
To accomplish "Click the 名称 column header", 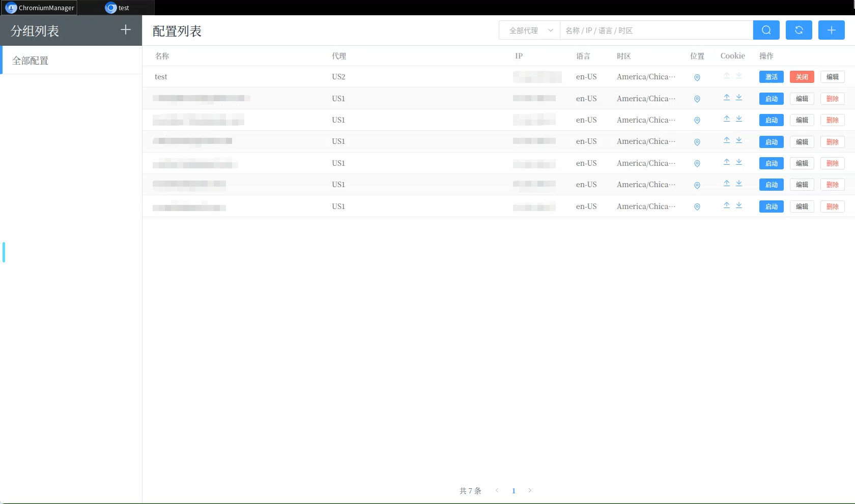I will point(162,56).
